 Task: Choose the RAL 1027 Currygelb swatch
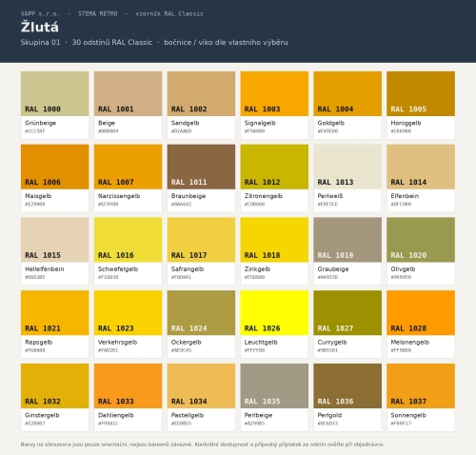tap(347, 325)
